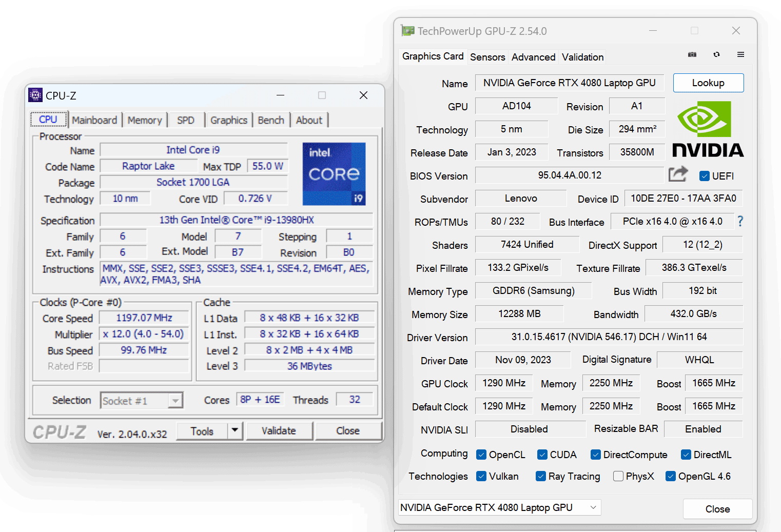
Task: Click the GPU Name text field
Action: (569, 83)
